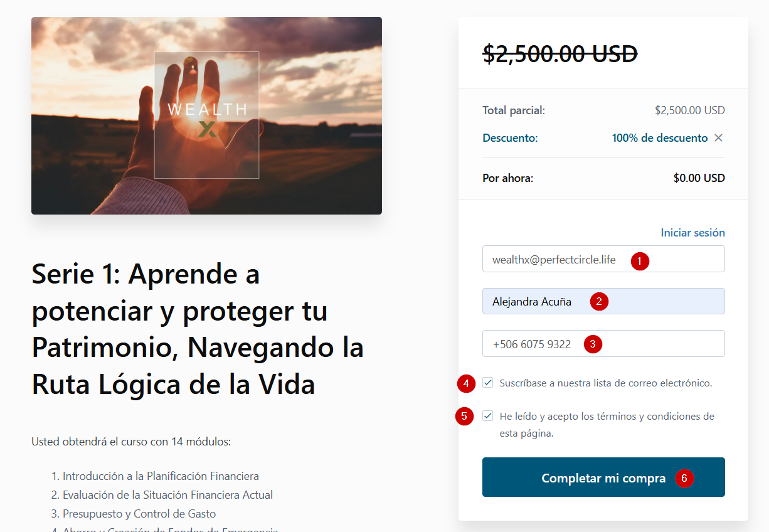The width and height of the screenshot is (769, 532).
Task: Click the Serie 1 course title heading
Action: click(198, 329)
